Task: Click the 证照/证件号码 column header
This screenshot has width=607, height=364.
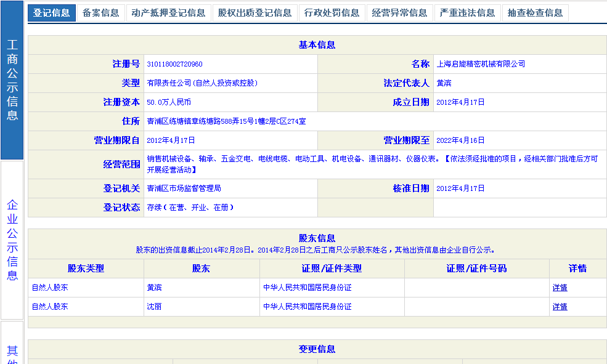Action: [476, 269]
